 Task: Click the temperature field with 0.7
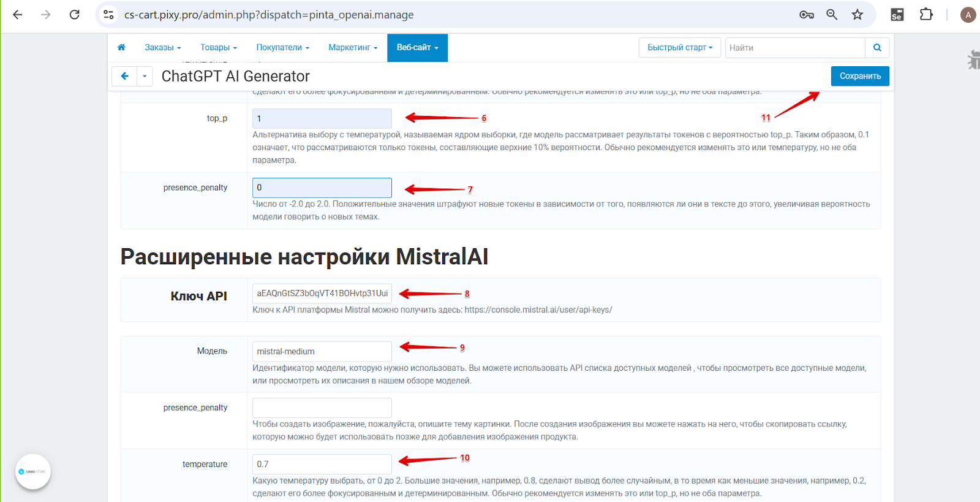[x=322, y=464]
